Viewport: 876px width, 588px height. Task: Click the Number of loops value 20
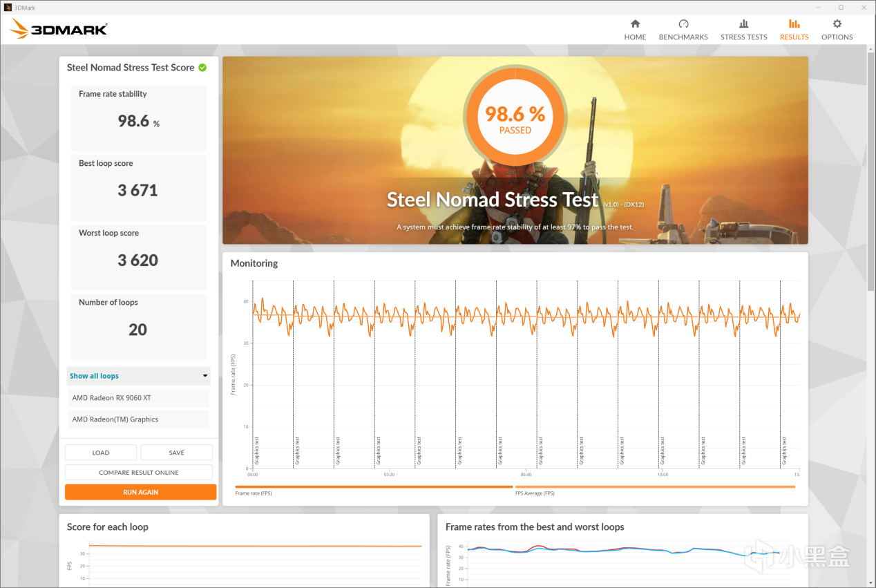pyautogui.click(x=137, y=330)
